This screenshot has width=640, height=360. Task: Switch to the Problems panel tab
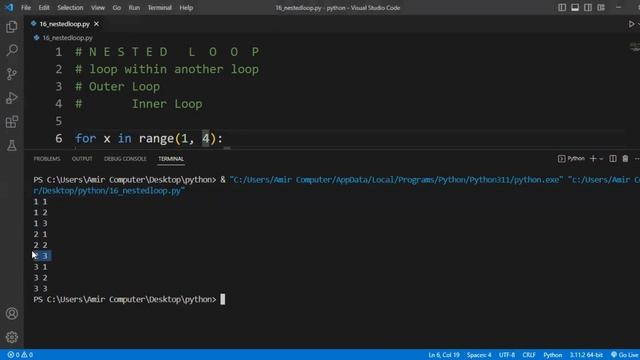pos(47,159)
